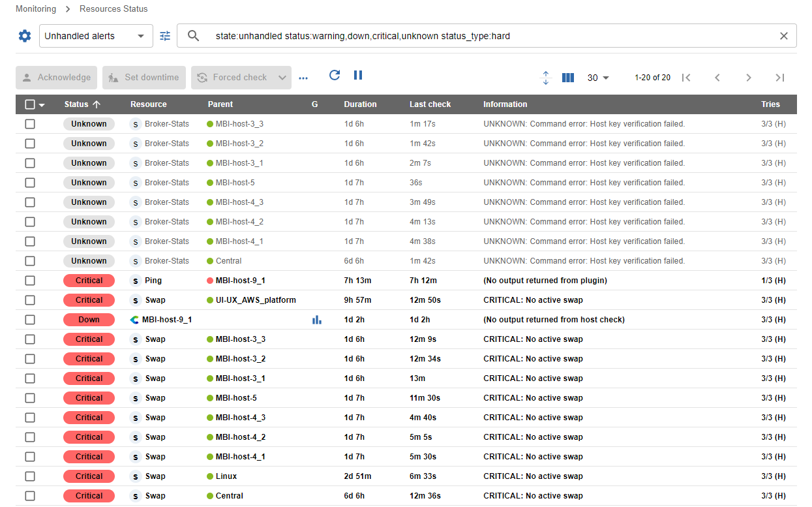812x507 pixels.
Task: Toggle compact row view icon
Action: [546, 78]
